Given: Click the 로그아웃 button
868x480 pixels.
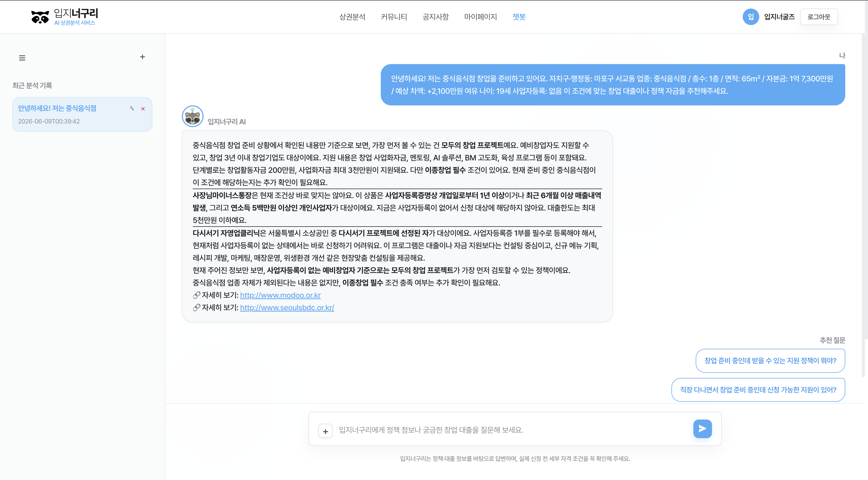Looking at the screenshot, I should (x=819, y=17).
